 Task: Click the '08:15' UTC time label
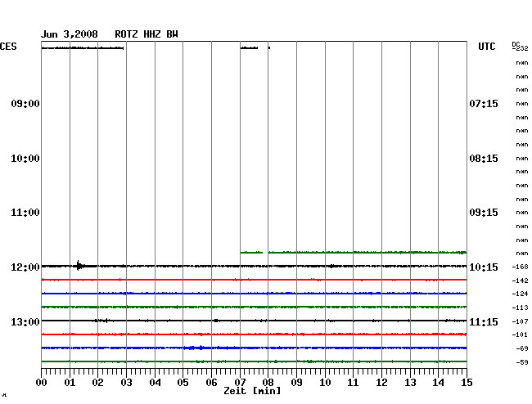[x=484, y=159]
